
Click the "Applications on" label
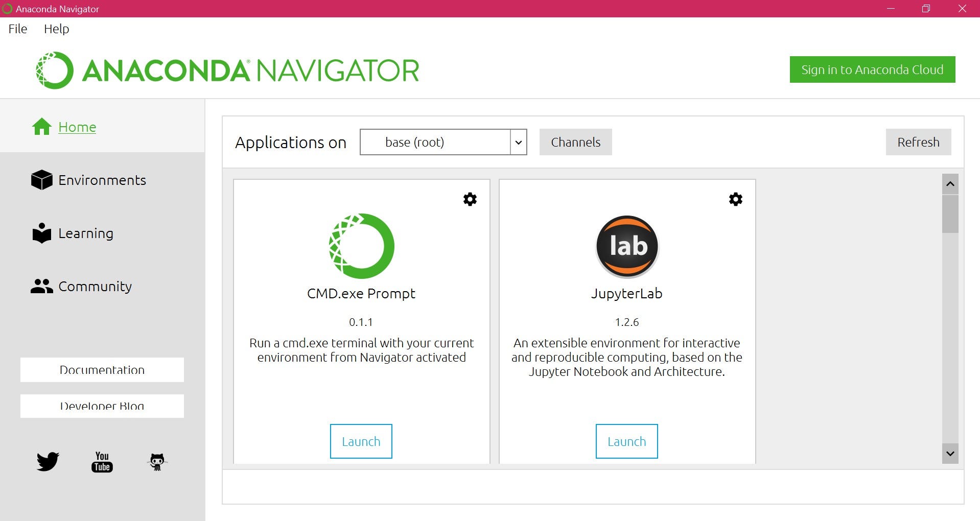[291, 143]
